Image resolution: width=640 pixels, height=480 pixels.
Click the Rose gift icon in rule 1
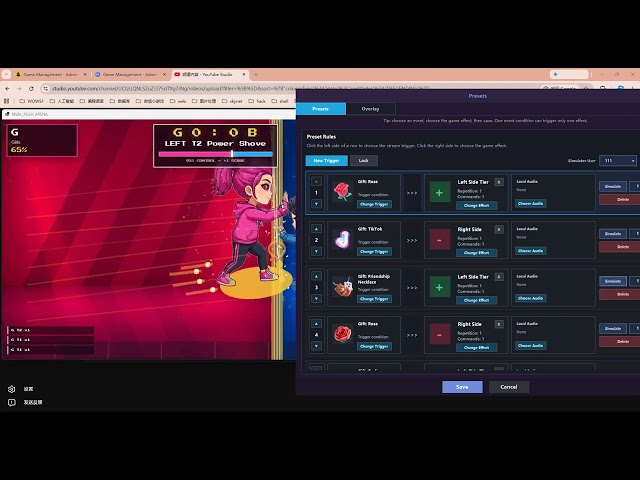click(342, 192)
